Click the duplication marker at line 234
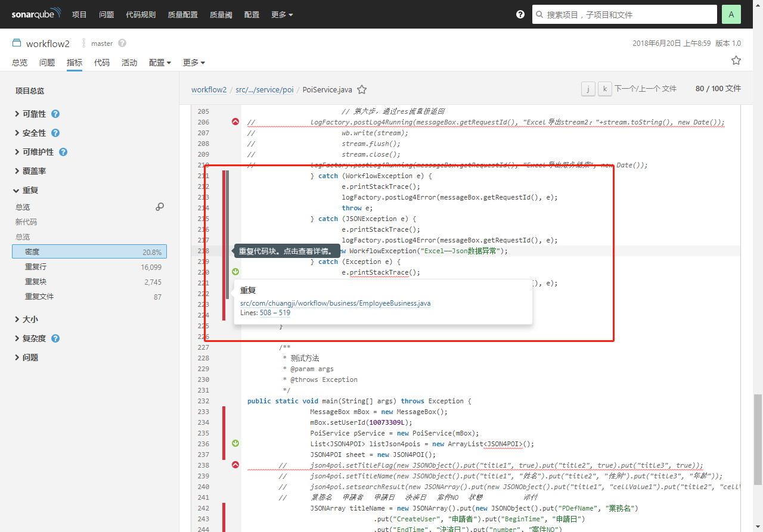This screenshot has height=532, width=763. [x=224, y=422]
